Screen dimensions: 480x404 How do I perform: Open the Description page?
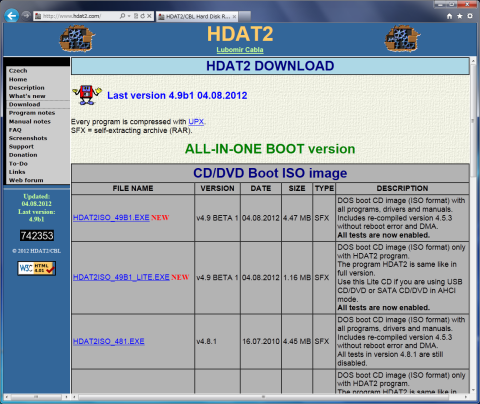click(27, 88)
